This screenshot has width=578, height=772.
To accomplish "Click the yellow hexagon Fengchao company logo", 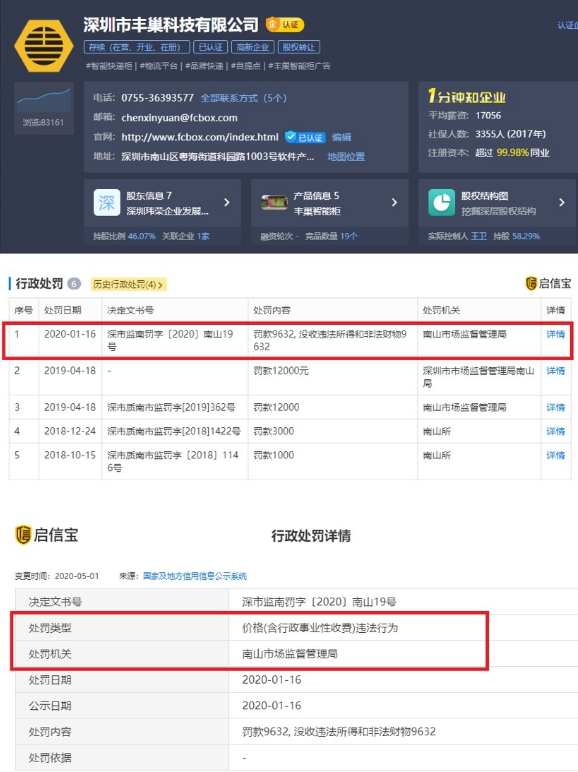I will coord(44,46).
